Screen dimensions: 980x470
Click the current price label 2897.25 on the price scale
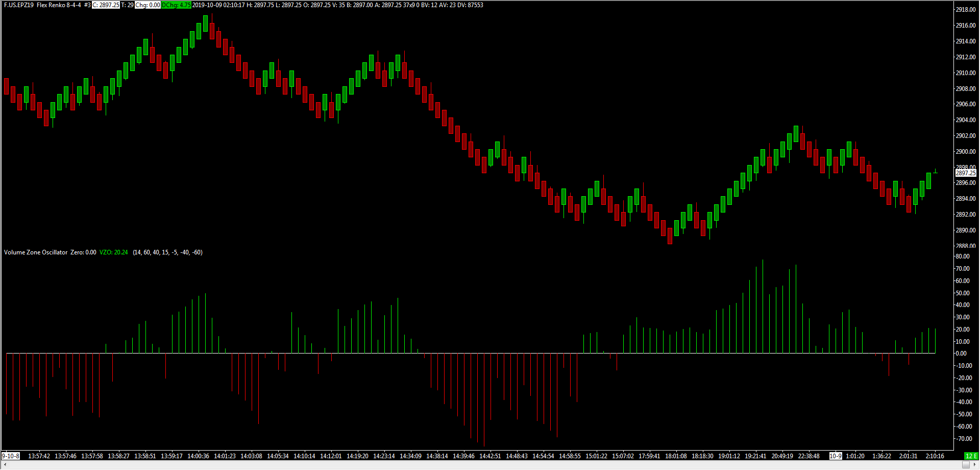click(x=966, y=173)
